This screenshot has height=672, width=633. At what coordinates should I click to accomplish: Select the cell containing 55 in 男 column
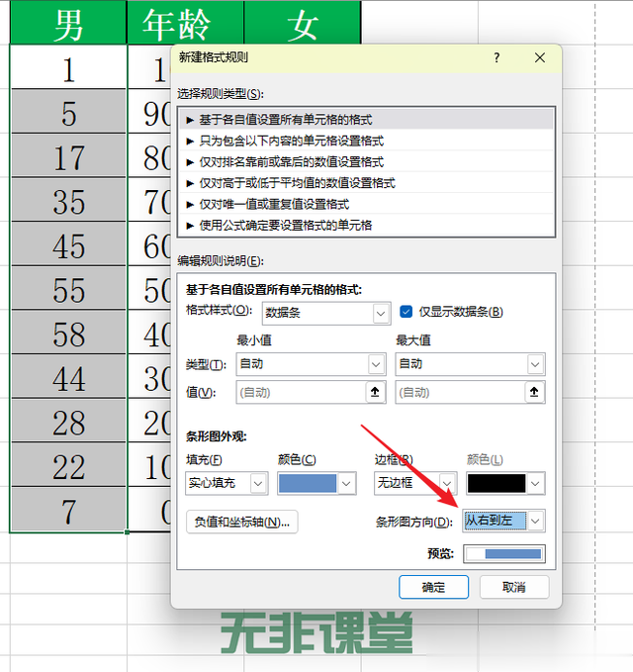coord(68,288)
